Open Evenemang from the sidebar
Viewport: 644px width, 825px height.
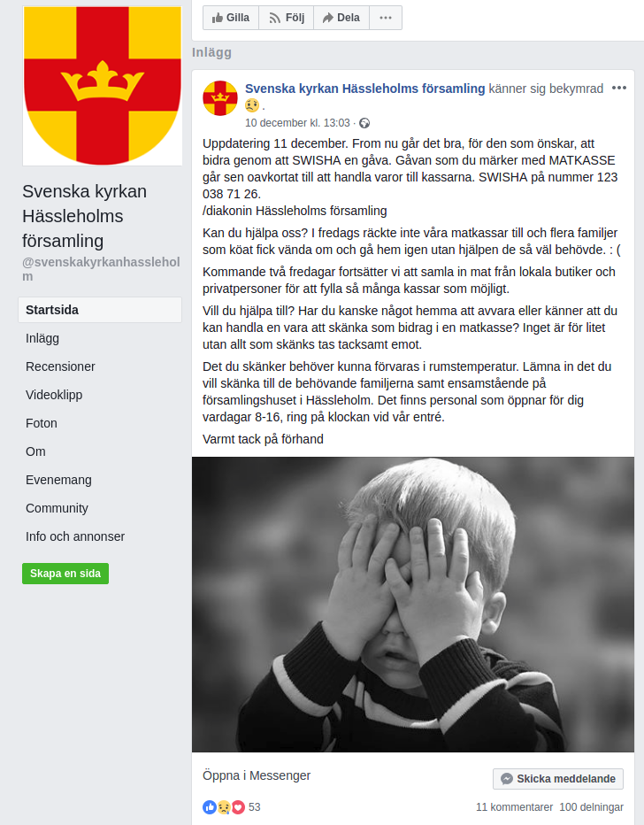coord(59,480)
